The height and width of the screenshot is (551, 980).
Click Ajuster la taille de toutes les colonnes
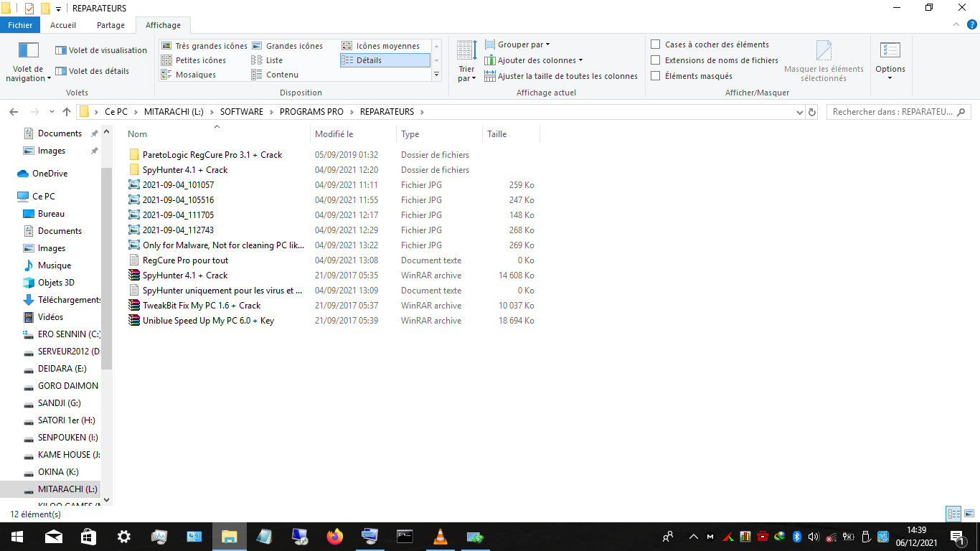[x=561, y=76]
